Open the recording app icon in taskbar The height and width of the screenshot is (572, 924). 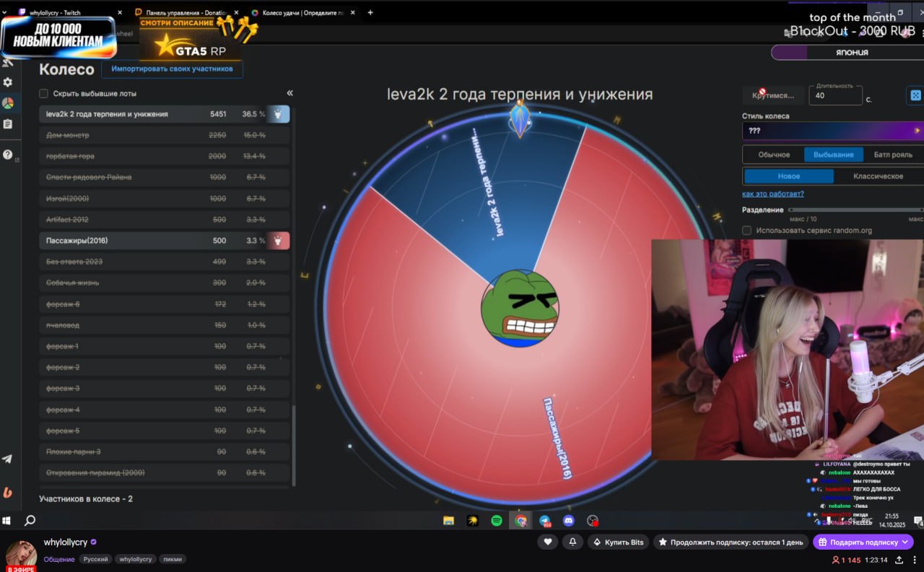593,520
